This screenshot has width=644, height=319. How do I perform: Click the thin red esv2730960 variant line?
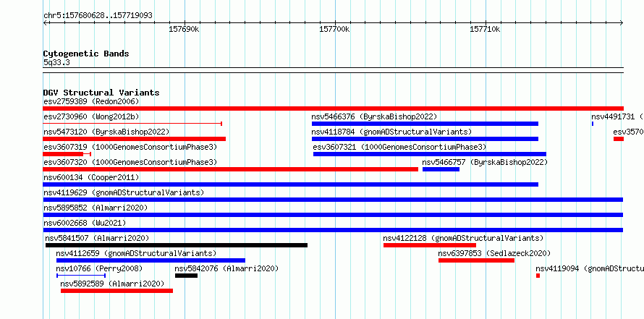coord(132,124)
